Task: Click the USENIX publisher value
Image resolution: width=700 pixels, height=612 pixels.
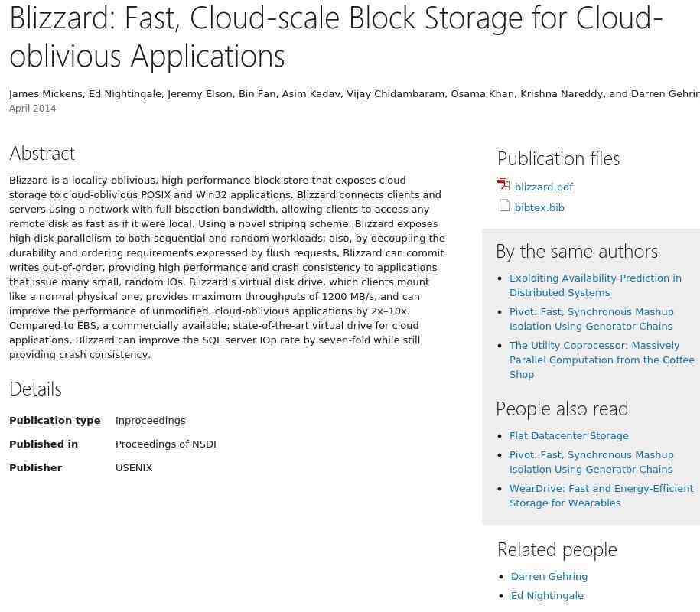Action: (x=134, y=467)
